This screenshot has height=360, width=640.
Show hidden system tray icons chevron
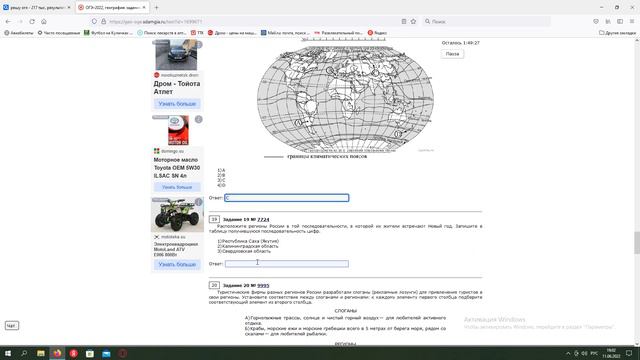click(568, 353)
